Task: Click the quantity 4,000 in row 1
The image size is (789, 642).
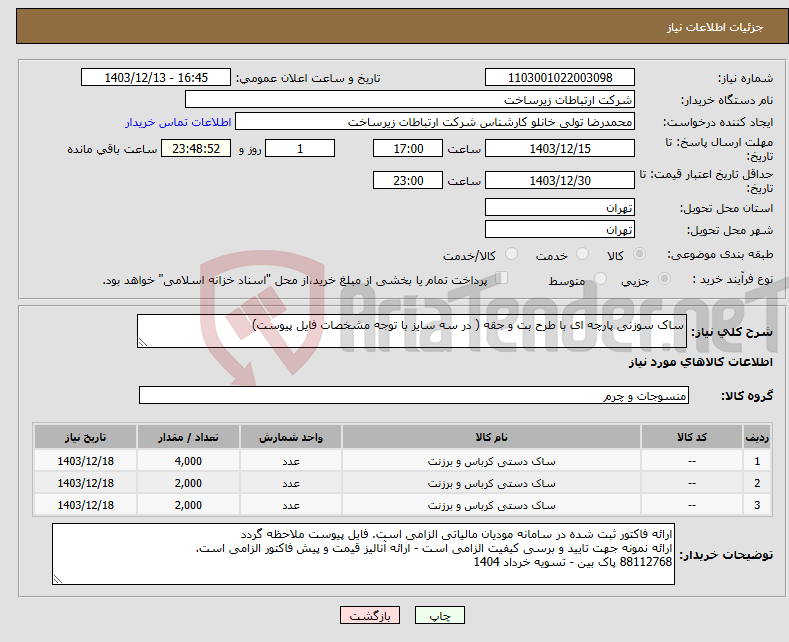Action: pyautogui.click(x=188, y=461)
